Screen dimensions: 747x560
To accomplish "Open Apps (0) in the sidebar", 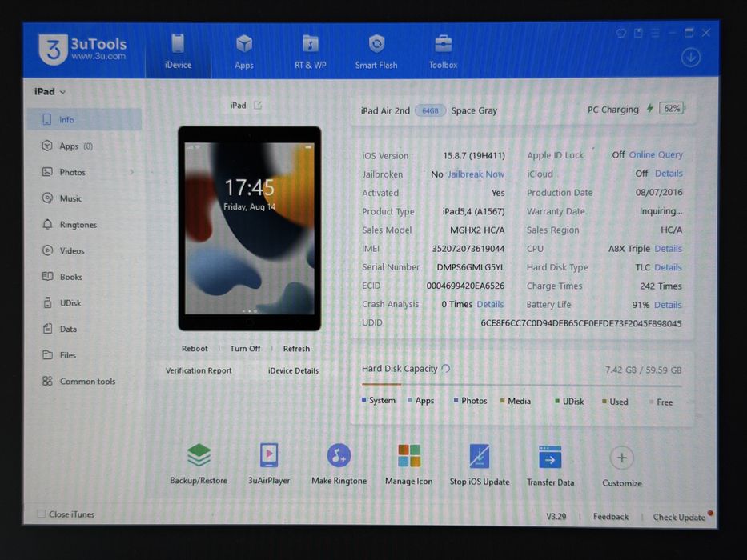I will [84, 146].
